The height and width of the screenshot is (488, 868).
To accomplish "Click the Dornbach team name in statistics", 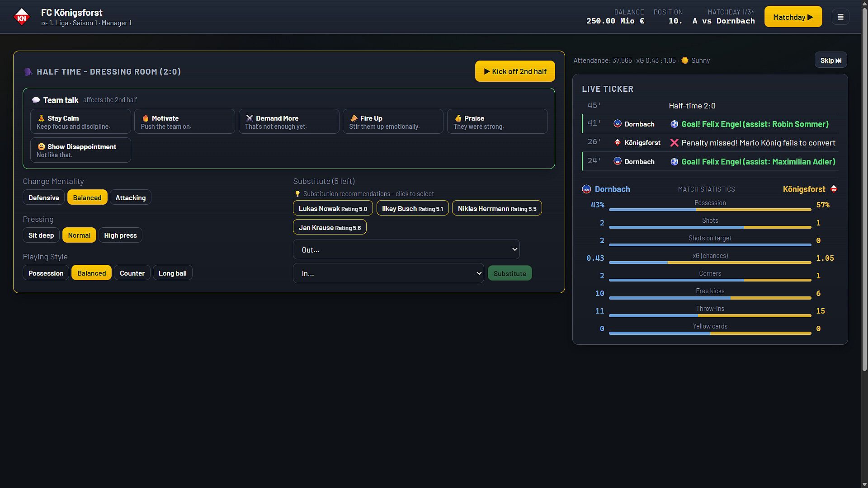I will point(612,189).
